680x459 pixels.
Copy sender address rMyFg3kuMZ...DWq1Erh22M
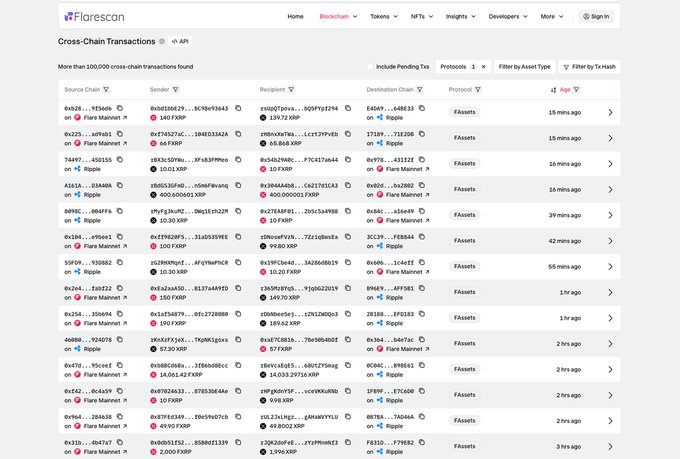point(238,211)
